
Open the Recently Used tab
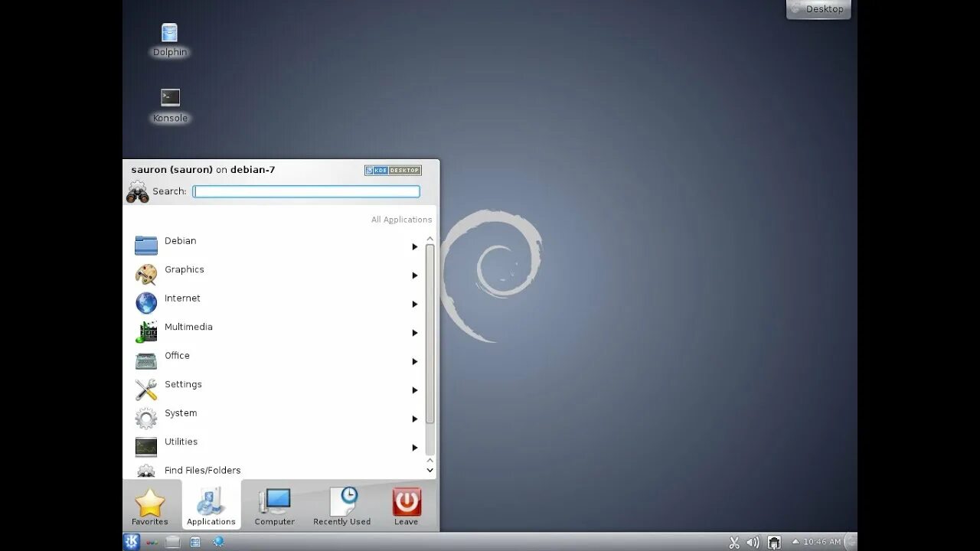[x=341, y=506]
